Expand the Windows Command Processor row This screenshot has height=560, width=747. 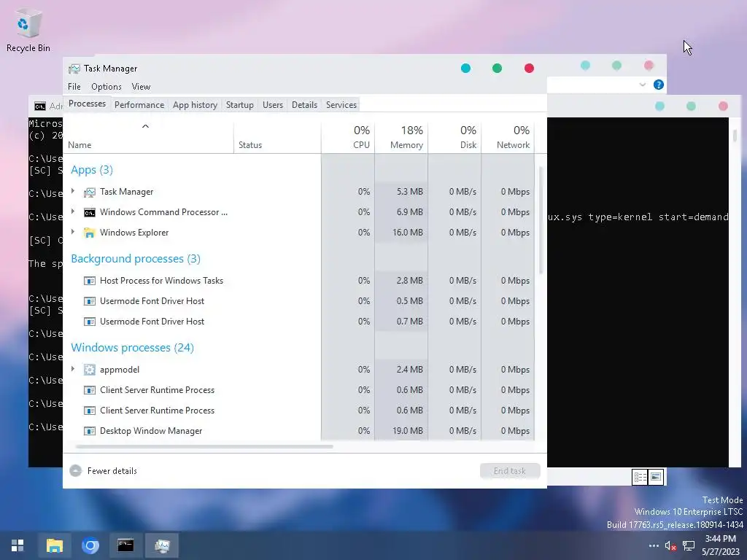coord(73,211)
